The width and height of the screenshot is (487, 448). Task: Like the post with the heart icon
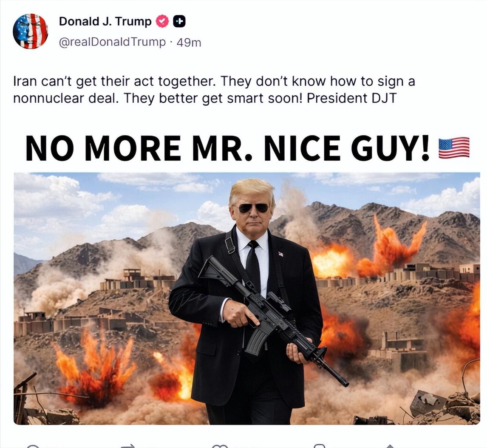point(220,446)
